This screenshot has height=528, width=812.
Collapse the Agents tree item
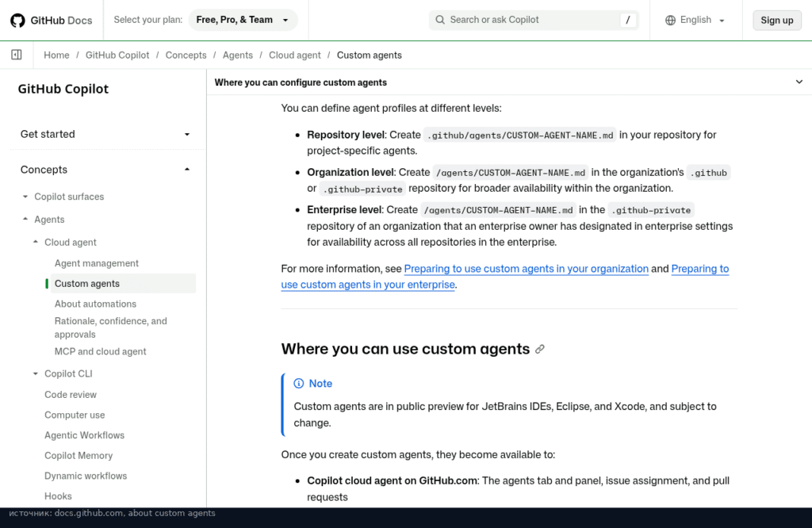(x=25, y=219)
